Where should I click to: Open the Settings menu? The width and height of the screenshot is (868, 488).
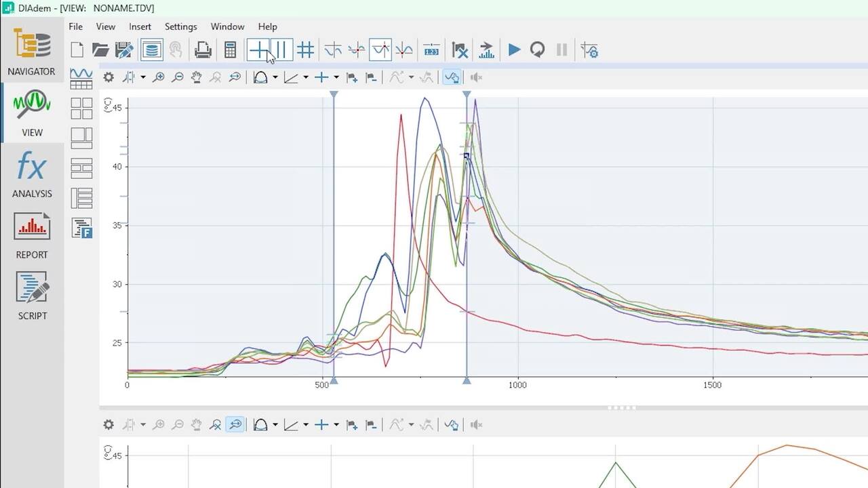181,26
